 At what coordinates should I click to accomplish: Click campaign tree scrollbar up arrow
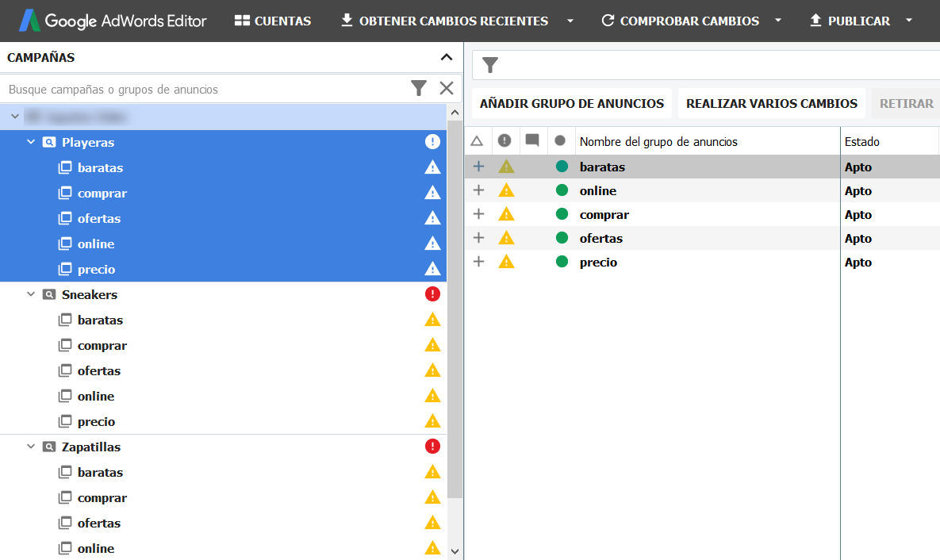click(455, 112)
